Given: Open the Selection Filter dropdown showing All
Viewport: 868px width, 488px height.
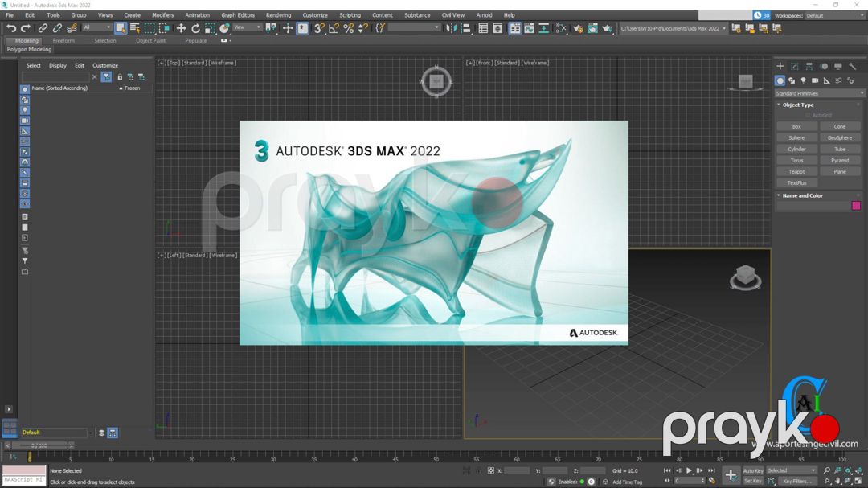Looking at the screenshot, I should coord(97,27).
